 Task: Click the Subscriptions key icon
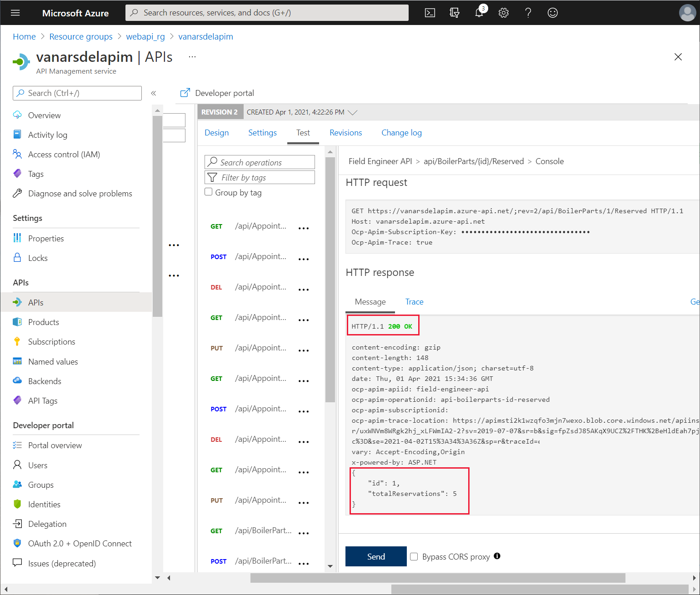(x=17, y=341)
